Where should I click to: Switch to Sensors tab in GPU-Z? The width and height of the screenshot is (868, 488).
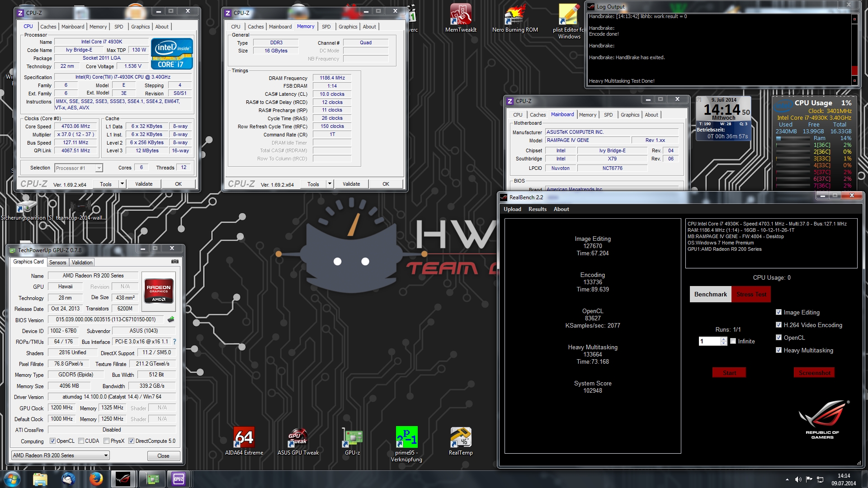(x=57, y=263)
